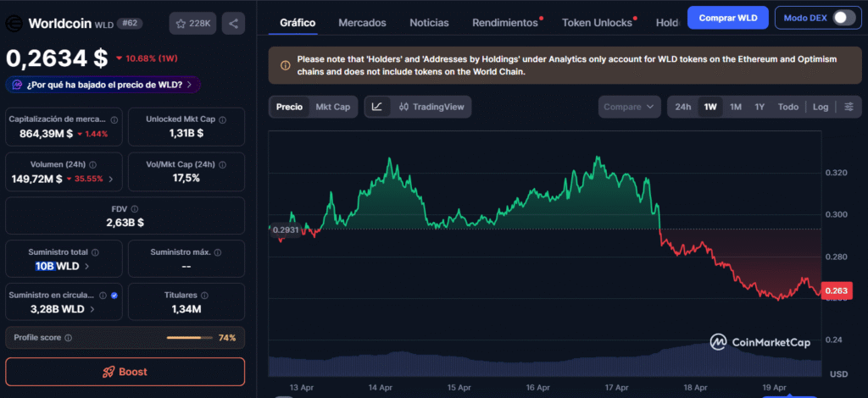Open the Compare dropdown

point(628,107)
